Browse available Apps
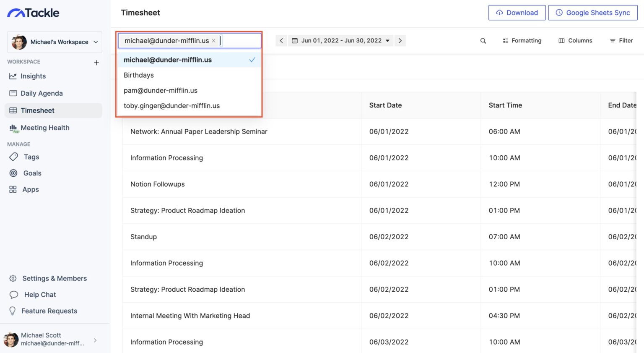Image resolution: width=644 pixels, height=353 pixels. point(30,189)
